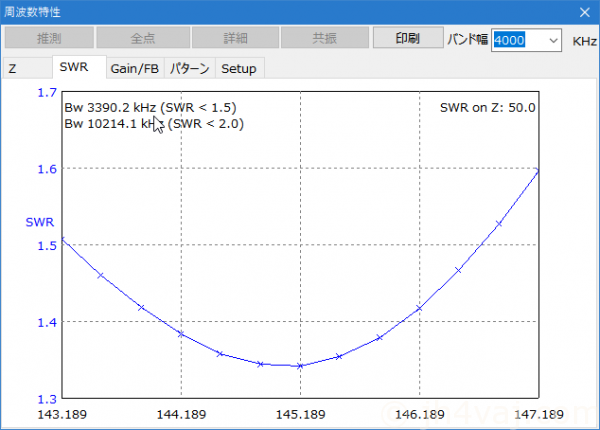The height and width of the screenshot is (430, 600).
Task: Click the leftmost curve marker at 143.189
Action: point(62,239)
